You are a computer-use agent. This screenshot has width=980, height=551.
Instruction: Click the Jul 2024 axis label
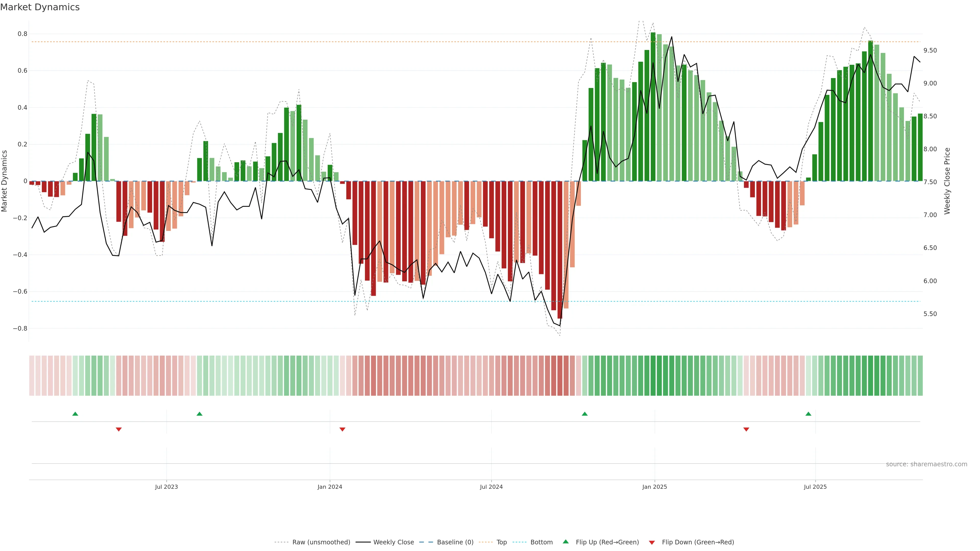491,487
